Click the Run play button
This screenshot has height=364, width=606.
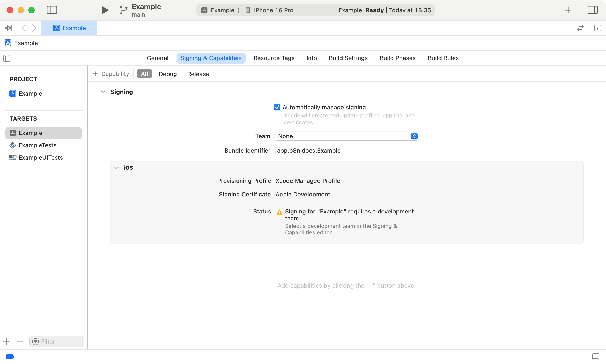105,10
